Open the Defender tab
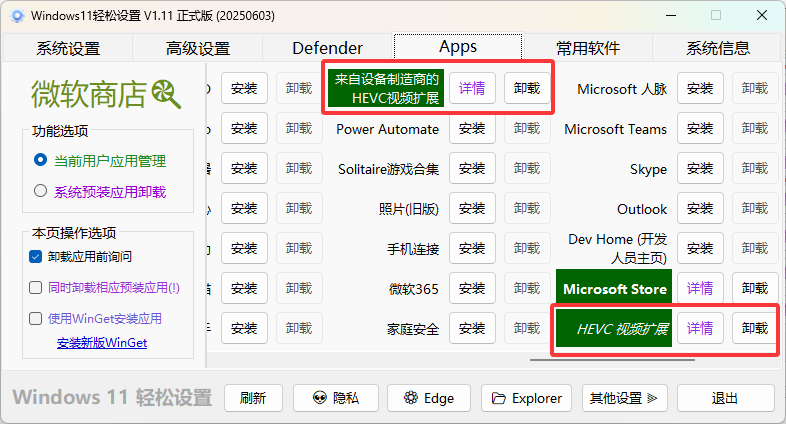This screenshot has width=786, height=424. click(x=327, y=48)
